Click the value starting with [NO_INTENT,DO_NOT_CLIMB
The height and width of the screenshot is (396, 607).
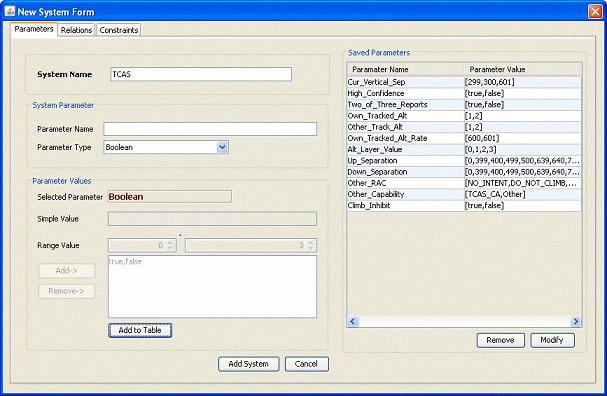click(522, 183)
